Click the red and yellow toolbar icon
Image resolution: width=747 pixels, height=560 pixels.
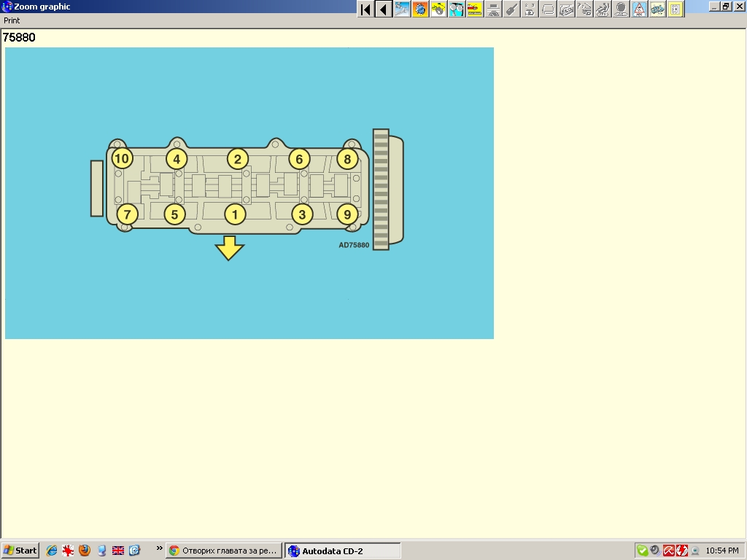475,9
